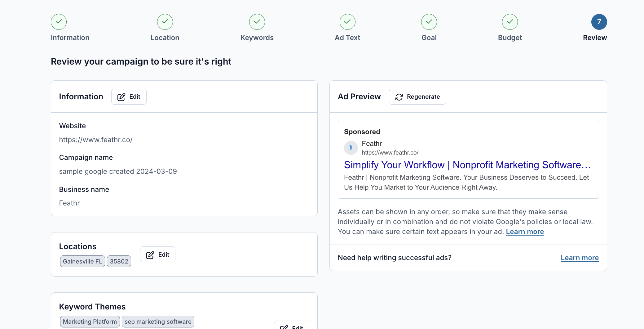Go to the Location step checkmark
This screenshot has width=644, height=329.
(x=165, y=22)
